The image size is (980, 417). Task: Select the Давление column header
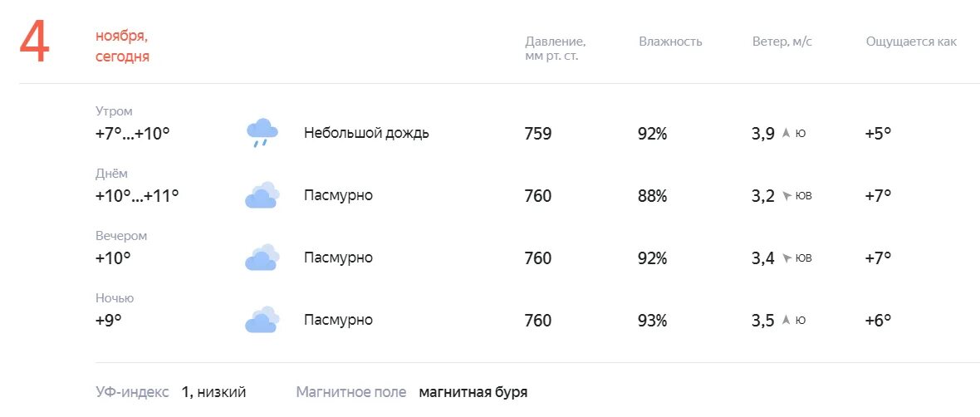pos(555,48)
